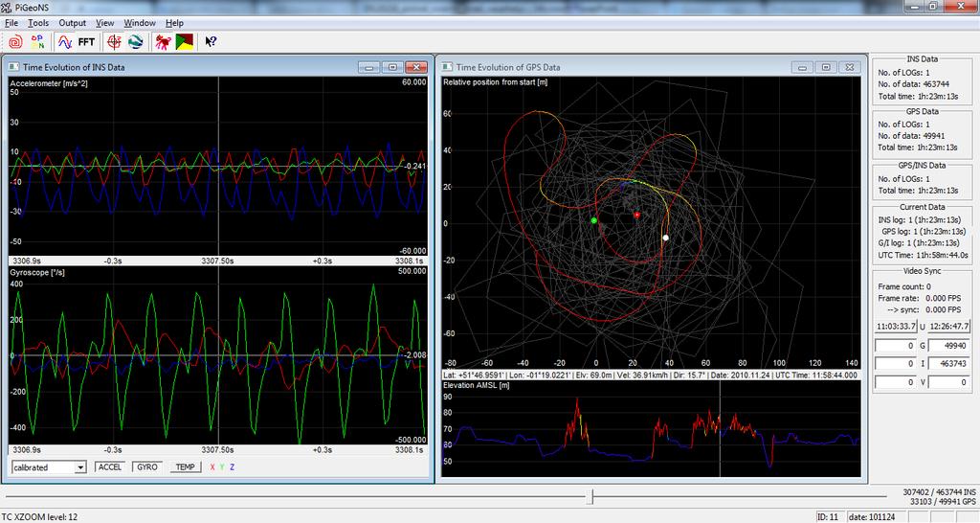The height and width of the screenshot is (523, 980).
Task: Click the 'Accelerometer [m/s^2]' plot label
Action: 49,83
